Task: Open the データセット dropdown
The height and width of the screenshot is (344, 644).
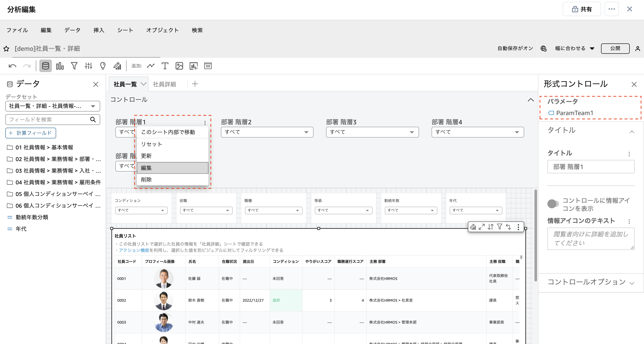Action: (53, 106)
